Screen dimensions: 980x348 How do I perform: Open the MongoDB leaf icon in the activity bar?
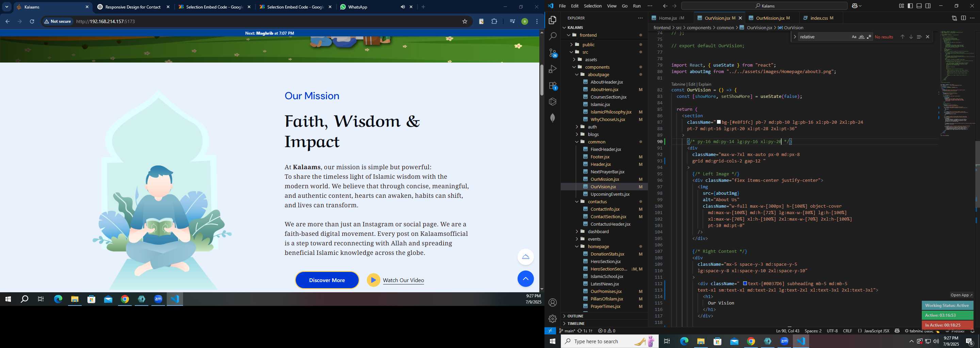tap(552, 118)
